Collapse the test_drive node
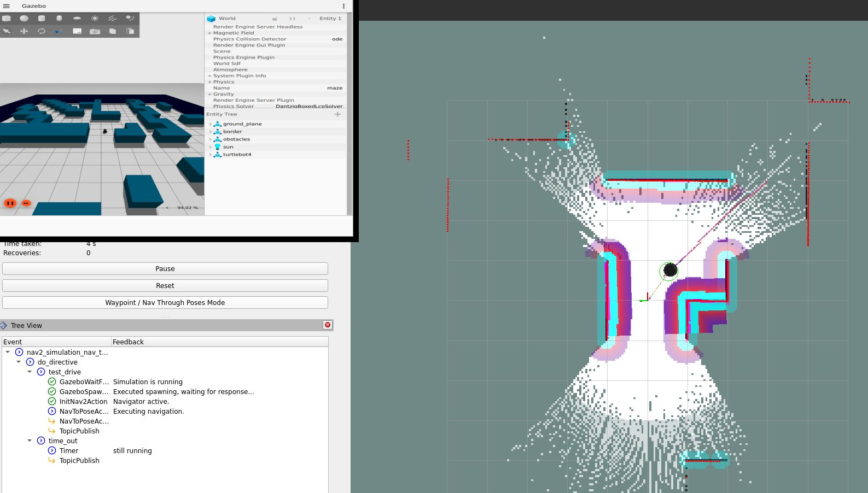868x493 pixels. 30,372
